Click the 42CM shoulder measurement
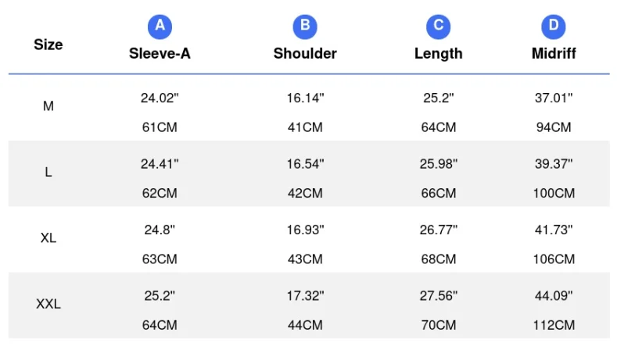617x364 pixels. (x=305, y=193)
